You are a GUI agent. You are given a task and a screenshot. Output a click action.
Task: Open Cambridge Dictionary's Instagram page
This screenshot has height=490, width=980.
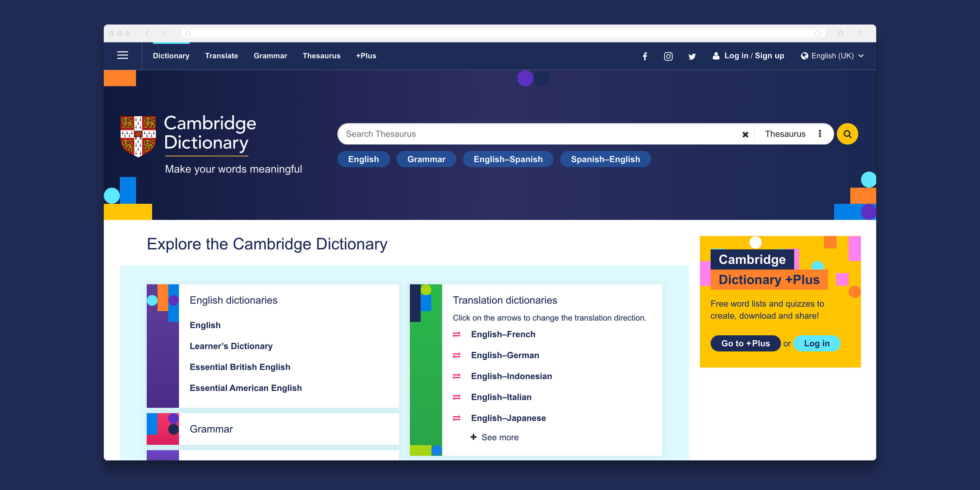[668, 56]
